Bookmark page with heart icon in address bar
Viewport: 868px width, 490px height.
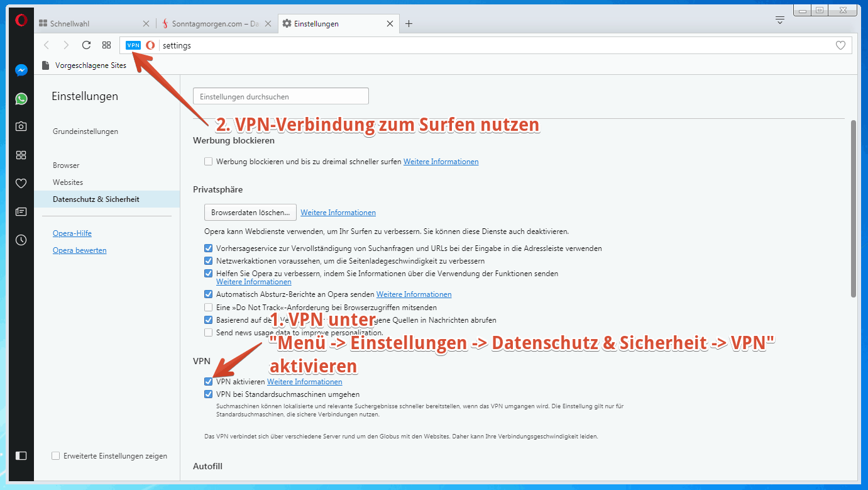tap(840, 45)
